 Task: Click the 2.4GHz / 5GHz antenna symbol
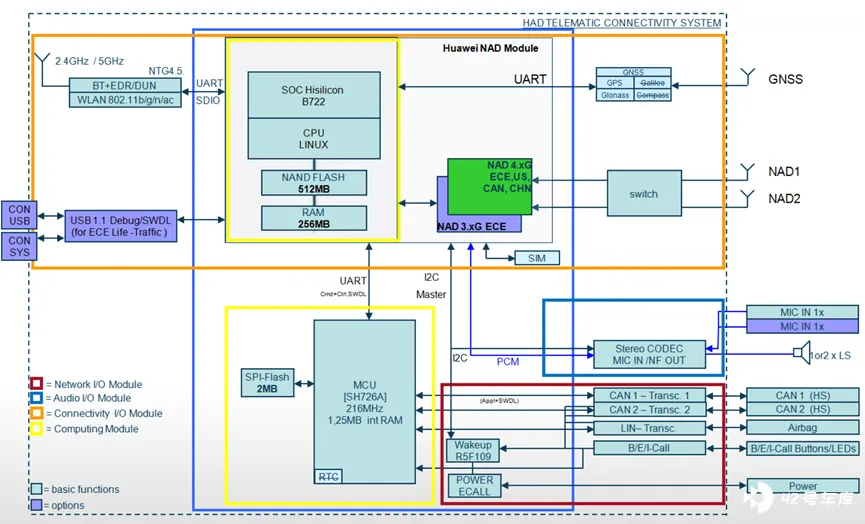pos(42,69)
